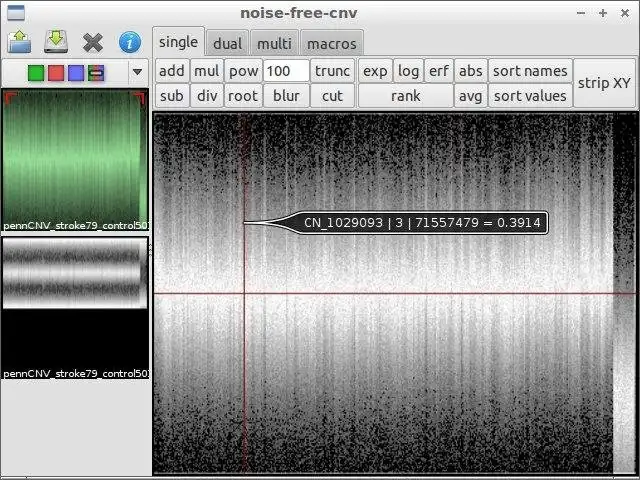Click the pow button

243,71
